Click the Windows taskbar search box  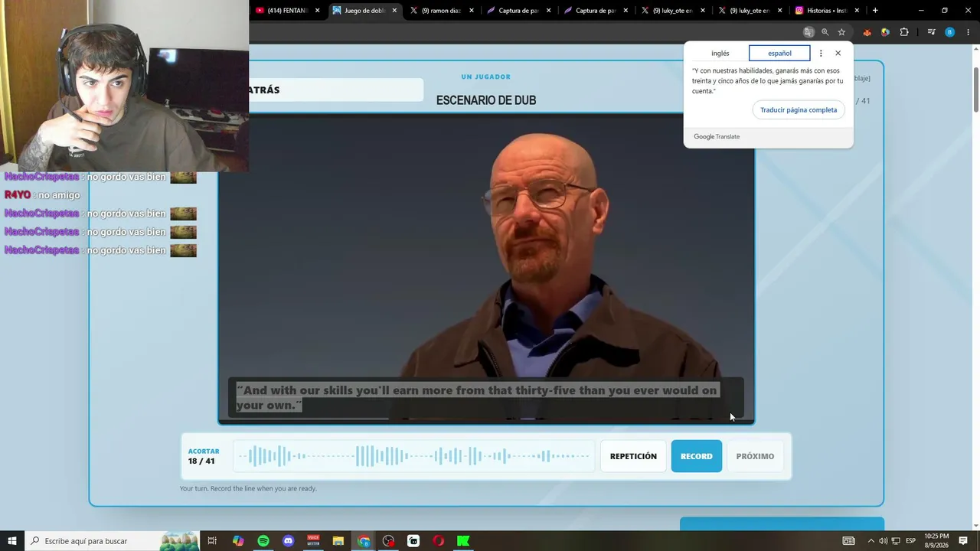[112, 541]
